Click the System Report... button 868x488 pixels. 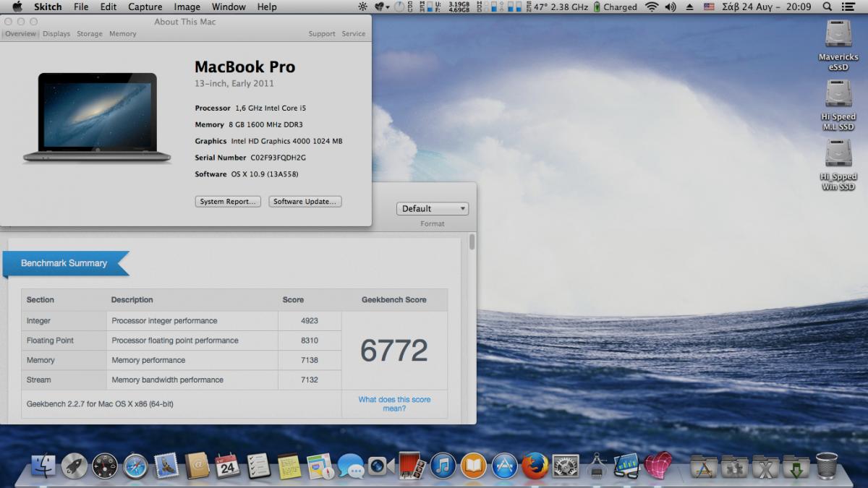[228, 202]
